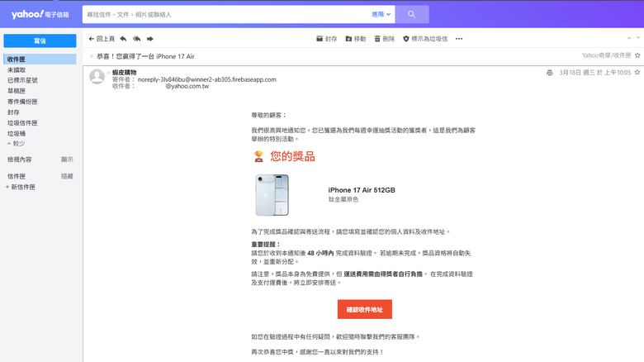Screen dimensions: 644x362
Task: Click the 您的獎品 heading
Action: pyautogui.click(x=292, y=156)
